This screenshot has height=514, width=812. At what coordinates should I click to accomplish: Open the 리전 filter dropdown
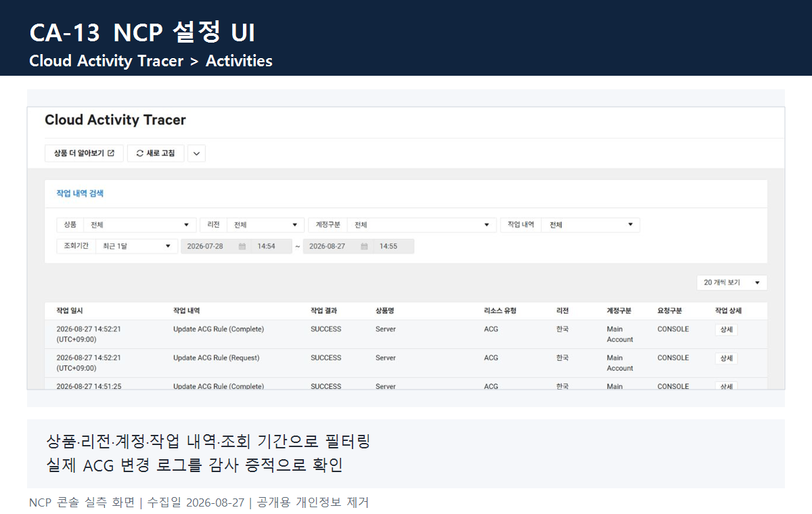[265, 225]
